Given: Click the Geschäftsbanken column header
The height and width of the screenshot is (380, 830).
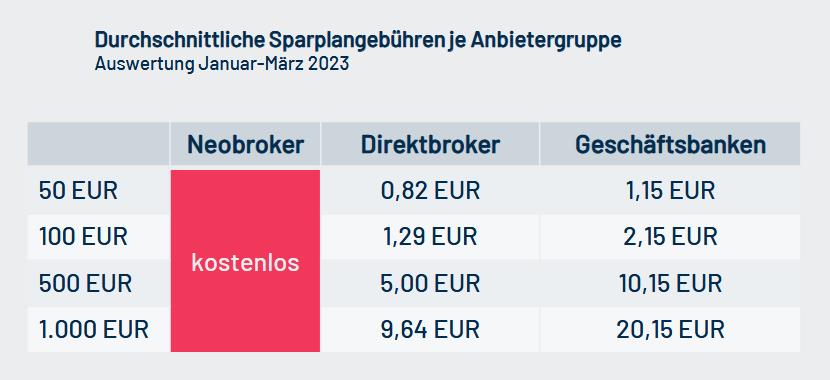Looking at the screenshot, I should 670,144.
